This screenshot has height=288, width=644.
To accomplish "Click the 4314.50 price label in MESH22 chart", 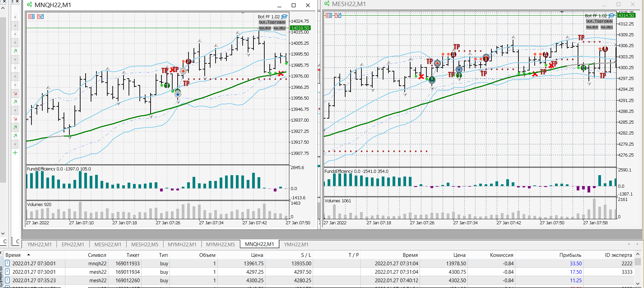I will click(626, 15).
